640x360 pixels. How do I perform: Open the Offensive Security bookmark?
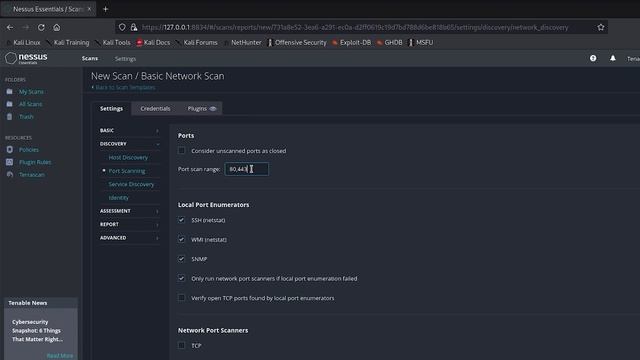(x=297, y=42)
